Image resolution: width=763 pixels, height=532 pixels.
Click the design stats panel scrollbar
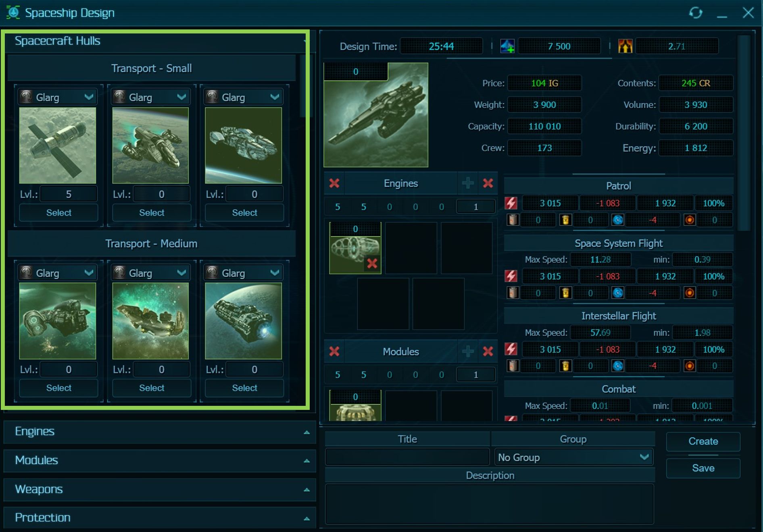click(x=744, y=133)
